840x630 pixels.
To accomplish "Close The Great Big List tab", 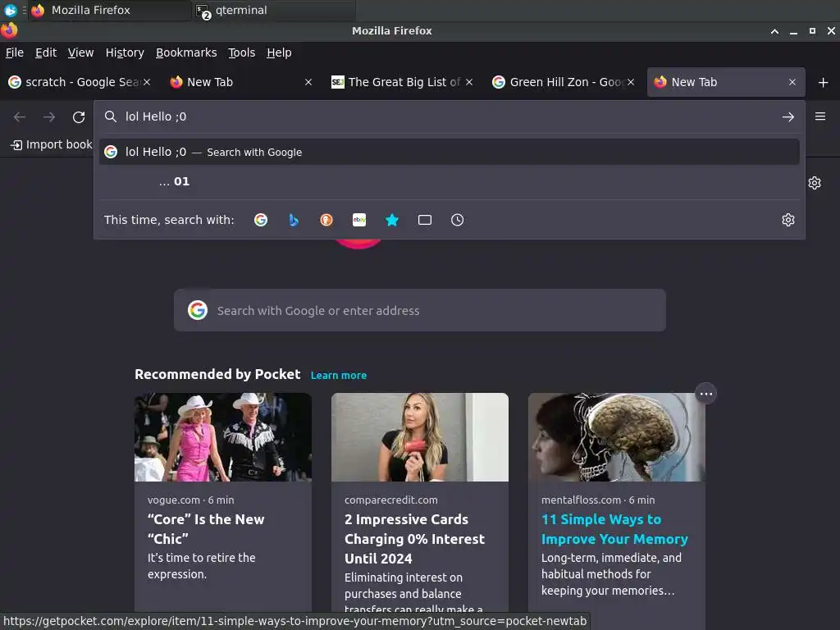I will 469,82.
